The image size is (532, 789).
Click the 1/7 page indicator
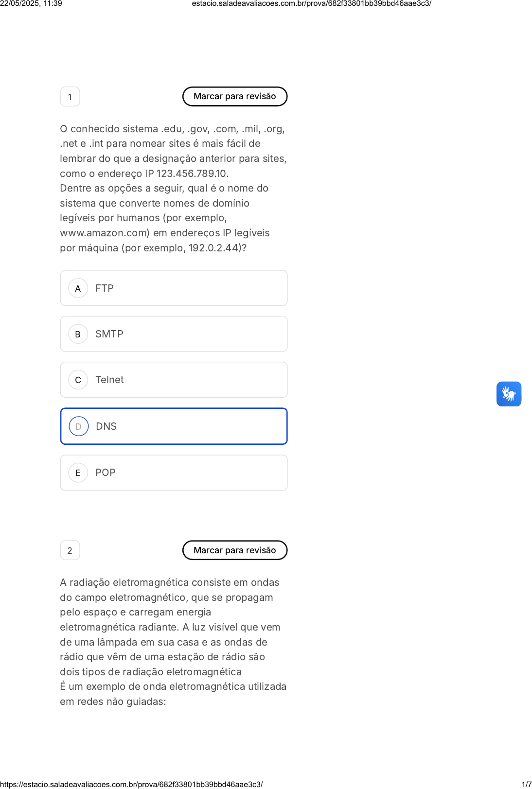(x=526, y=784)
